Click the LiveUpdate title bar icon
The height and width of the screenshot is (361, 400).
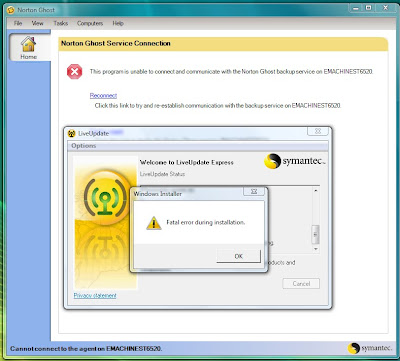coord(71,134)
